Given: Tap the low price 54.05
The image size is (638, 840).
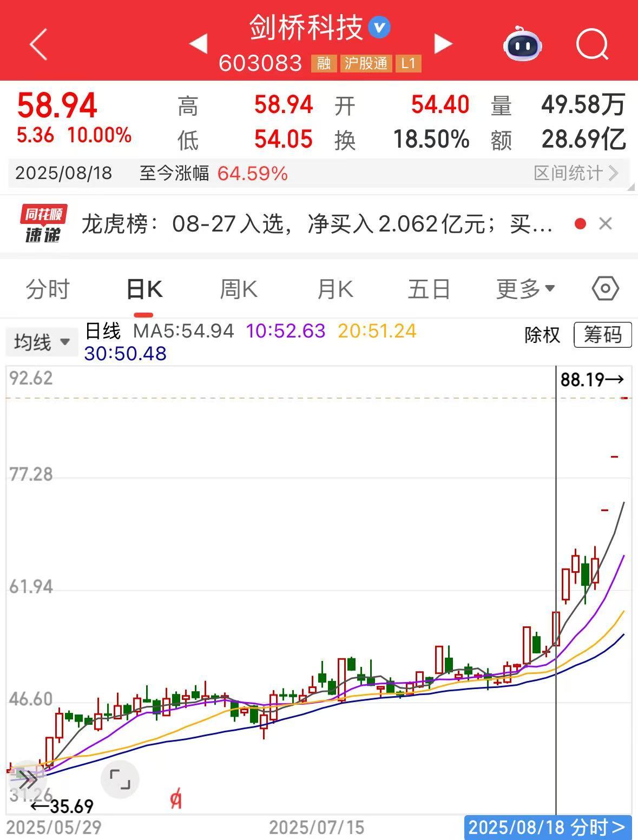Looking at the screenshot, I should [x=284, y=140].
